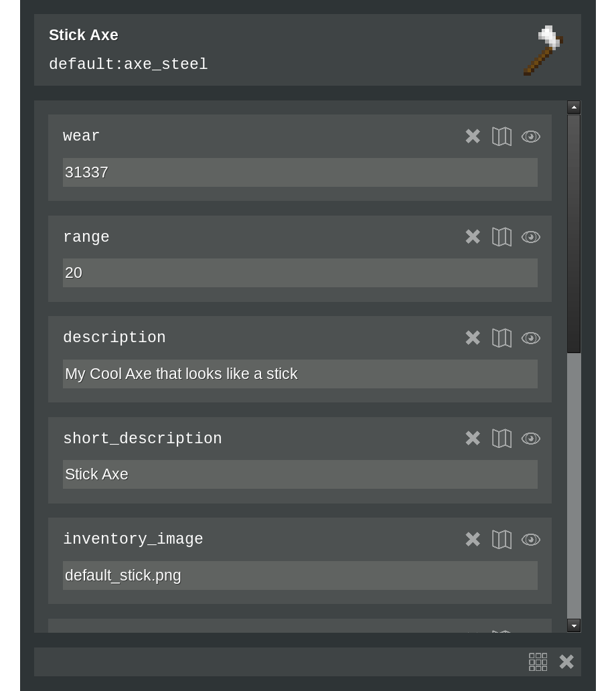Toggle the short_description eye icon

pos(531,439)
